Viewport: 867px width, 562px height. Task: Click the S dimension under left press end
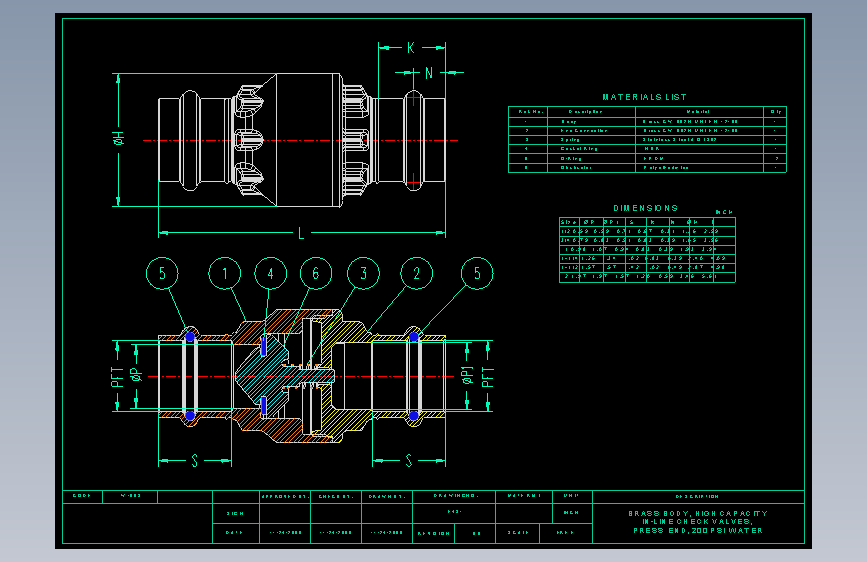195,461
